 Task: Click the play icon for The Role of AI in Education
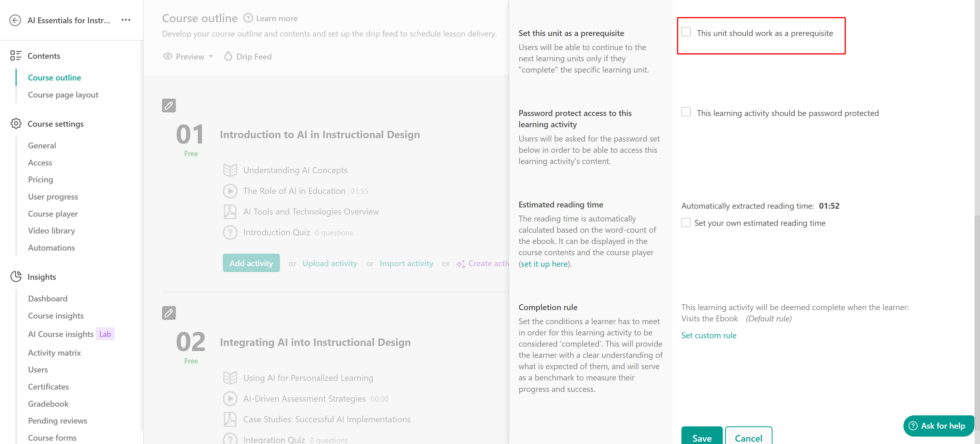tap(230, 191)
